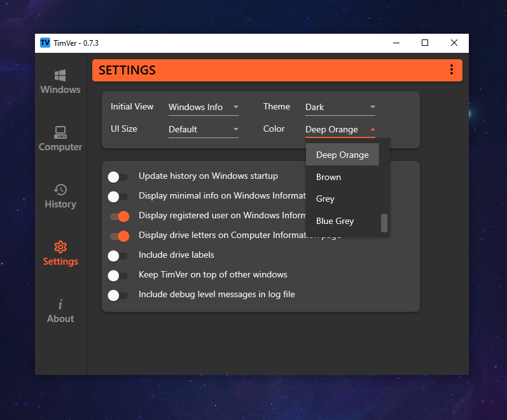Enable debug level messages in log file
Image resolution: width=507 pixels, height=420 pixels.
[x=118, y=295]
